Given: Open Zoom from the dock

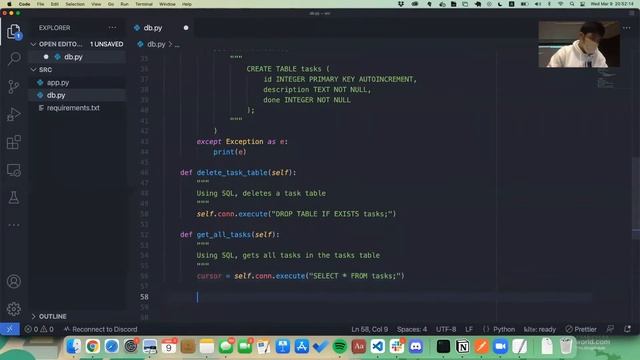Looking at the screenshot, I should click(500, 347).
